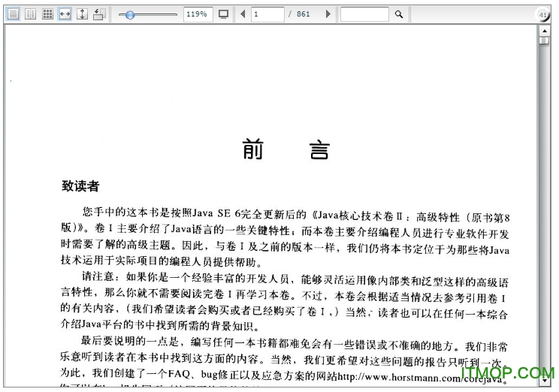The image size is (559, 392).
Task: Click the total pages text 861
Action: point(303,14)
